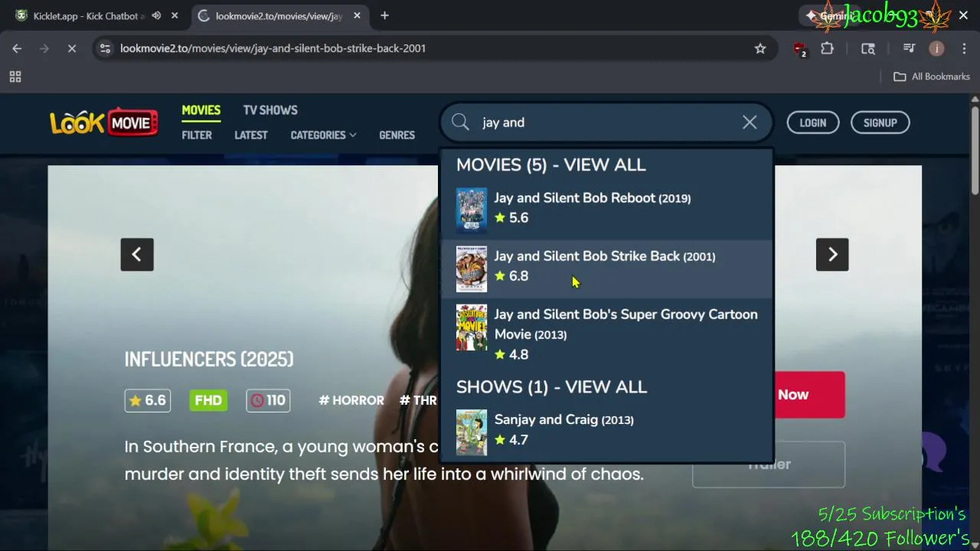
Task: Open the MOVIES section
Action: 201,110
